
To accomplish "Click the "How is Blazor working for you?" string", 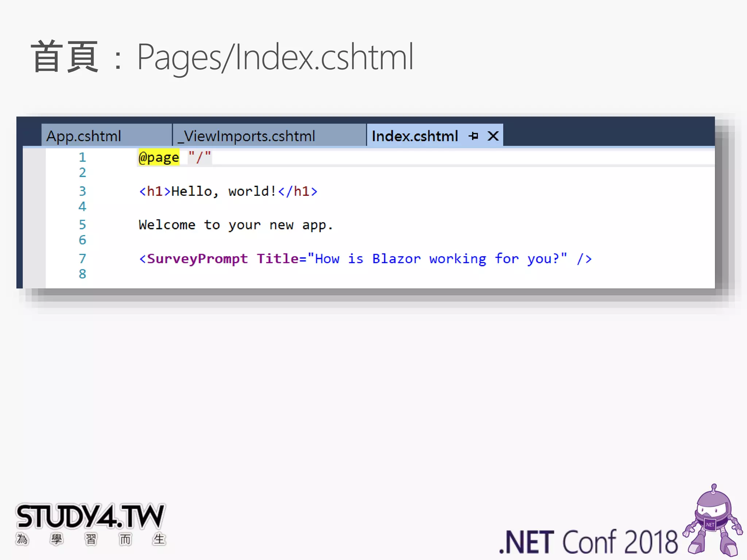I will pos(437,258).
